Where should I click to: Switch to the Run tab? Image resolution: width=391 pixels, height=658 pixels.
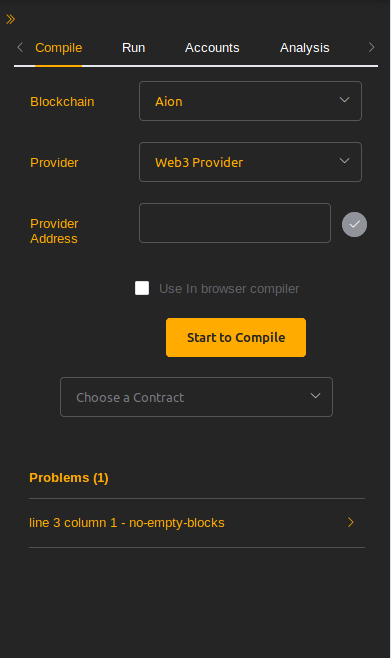pos(133,48)
